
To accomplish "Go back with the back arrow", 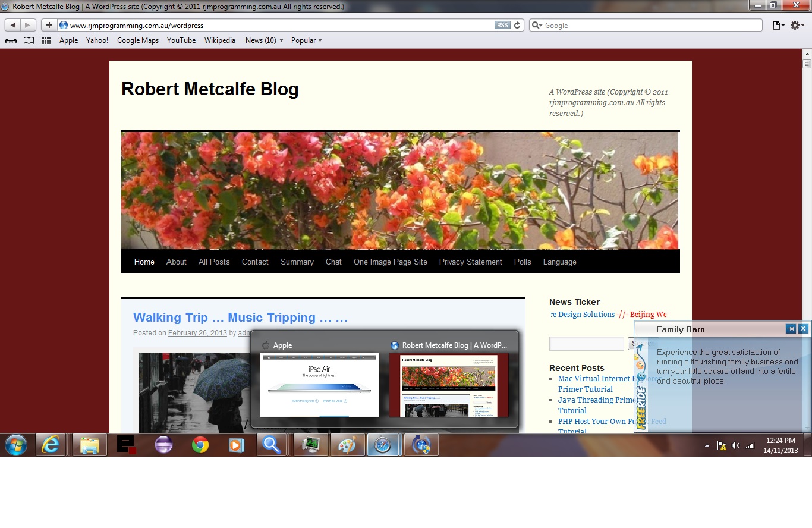I will coord(13,26).
